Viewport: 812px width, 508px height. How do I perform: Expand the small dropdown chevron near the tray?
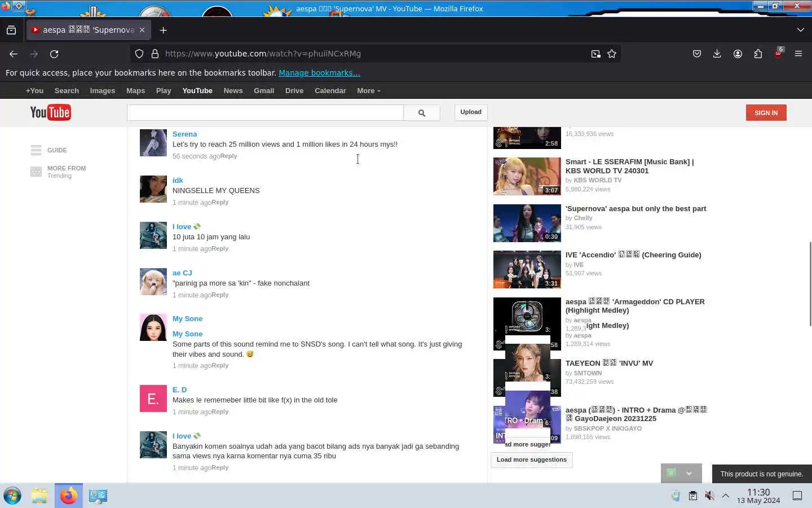(689, 474)
